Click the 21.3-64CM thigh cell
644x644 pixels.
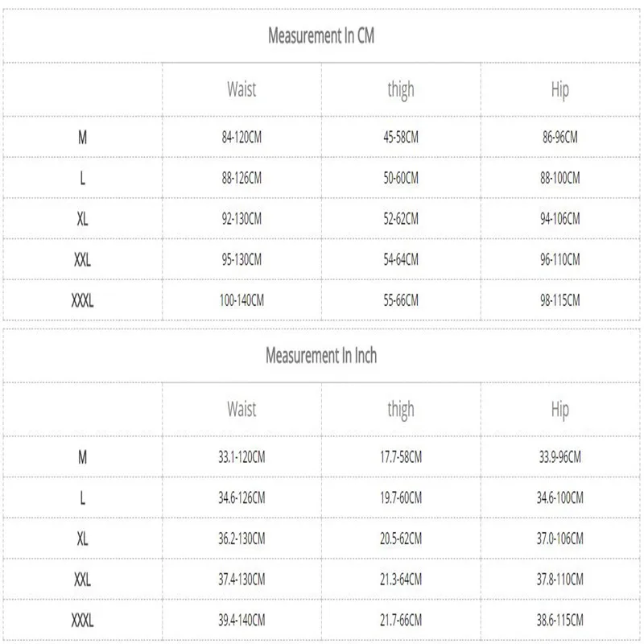(x=401, y=580)
